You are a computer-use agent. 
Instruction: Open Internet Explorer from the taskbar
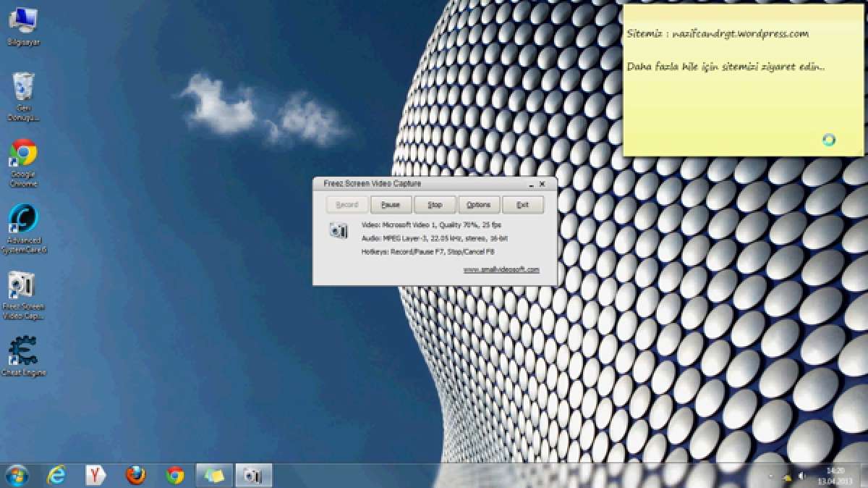[x=56, y=475]
